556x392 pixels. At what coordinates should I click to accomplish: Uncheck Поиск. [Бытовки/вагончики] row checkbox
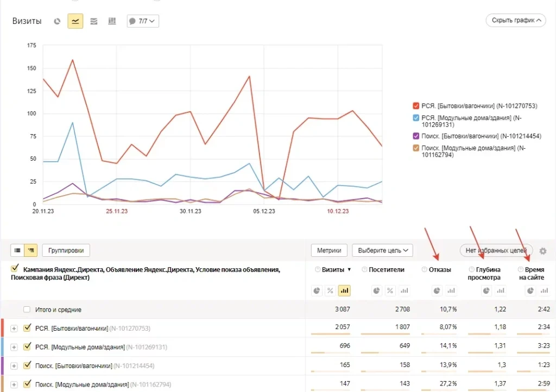coord(27,365)
